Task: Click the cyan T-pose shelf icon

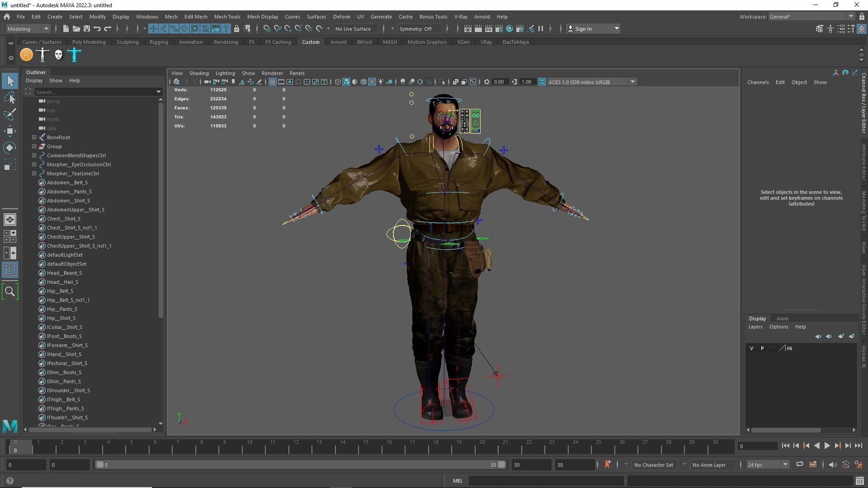Action: (75, 55)
